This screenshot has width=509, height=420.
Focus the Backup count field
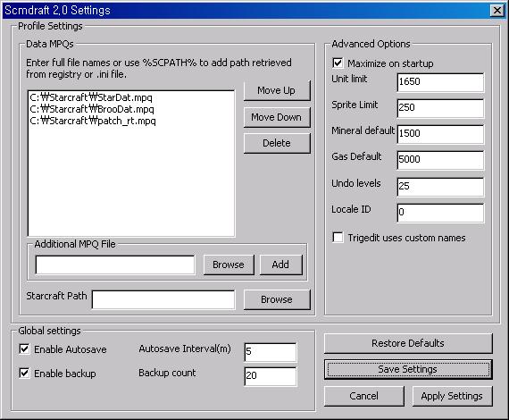(270, 376)
